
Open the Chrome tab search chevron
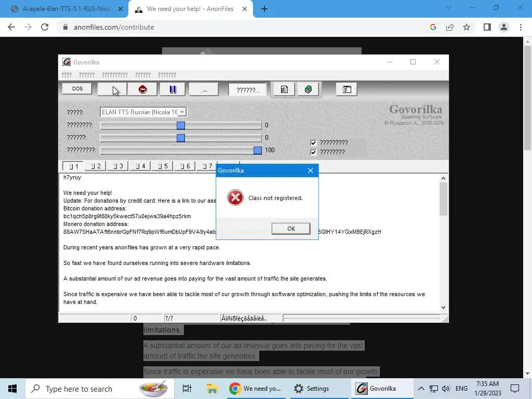click(448, 7)
